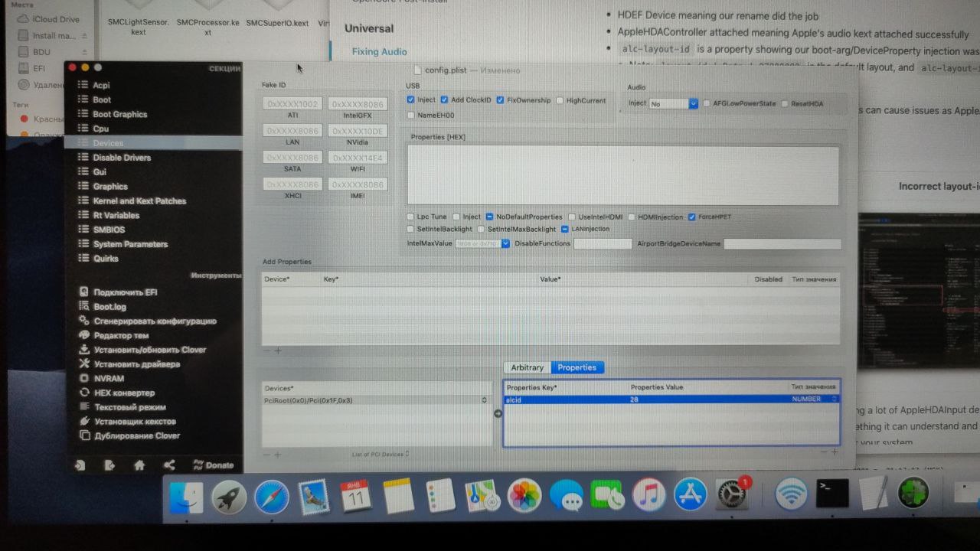Enable the SetIntelBacklight checkbox

click(411, 229)
